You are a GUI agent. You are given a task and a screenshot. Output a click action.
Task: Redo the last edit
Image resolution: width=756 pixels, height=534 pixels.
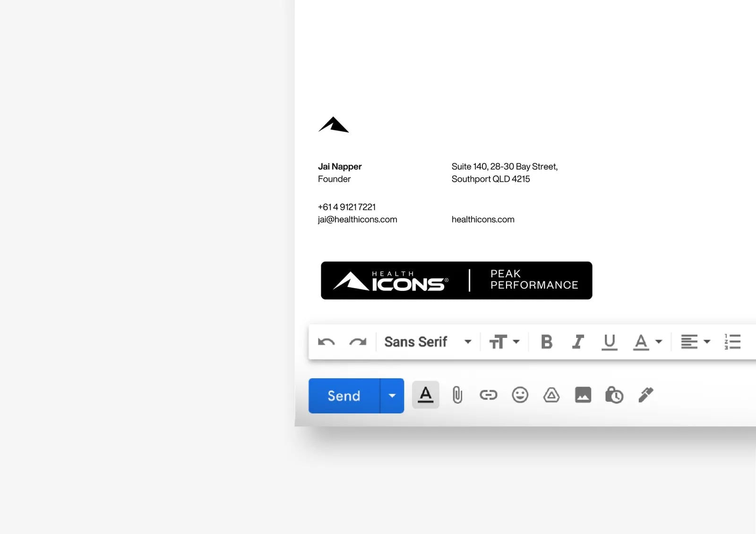[358, 342]
